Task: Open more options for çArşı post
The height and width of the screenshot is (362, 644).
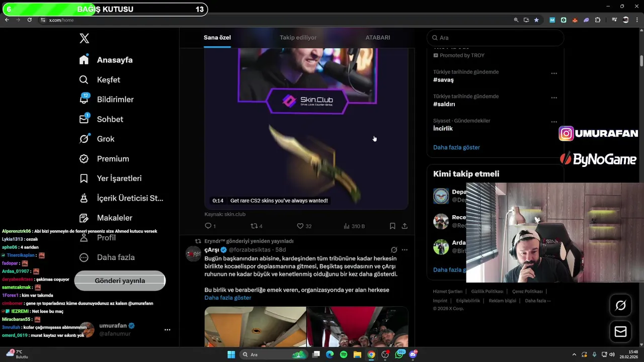Action: (405, 250)
